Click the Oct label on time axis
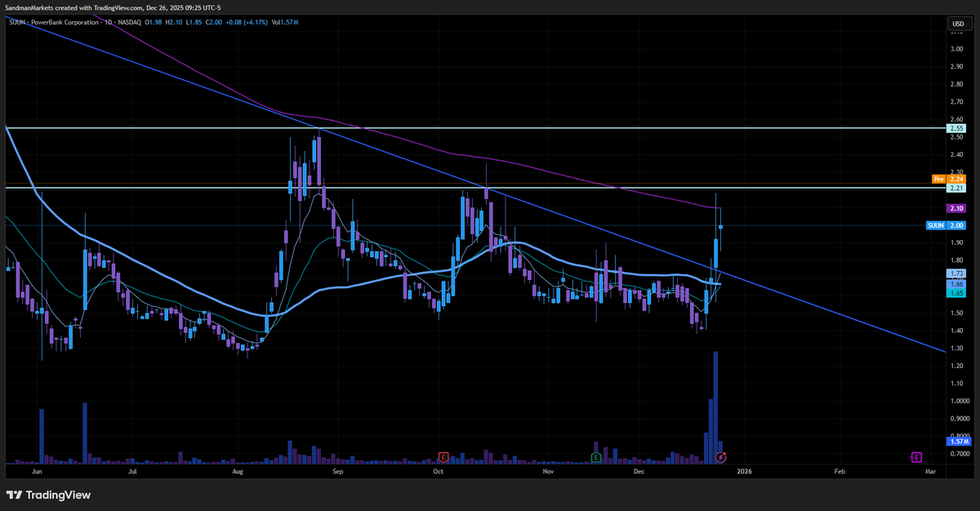Image resolution: width=980 pixels, height=511 pixels. pyautogui.click(x=439, y=471)
